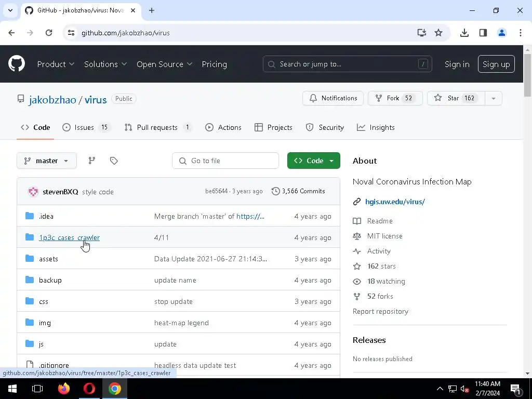Open the branches list icon
Viewport: 532px width, 399px height.
click(x=92, y=161)
